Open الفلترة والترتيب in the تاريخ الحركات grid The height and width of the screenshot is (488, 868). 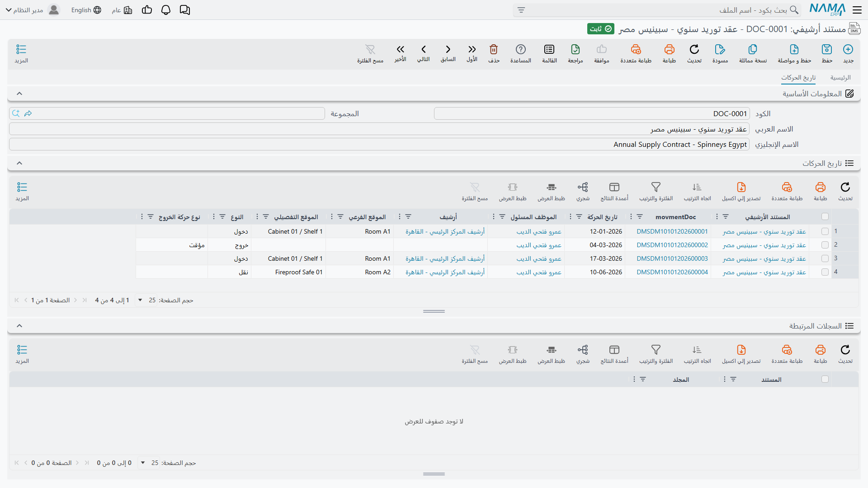656,192
